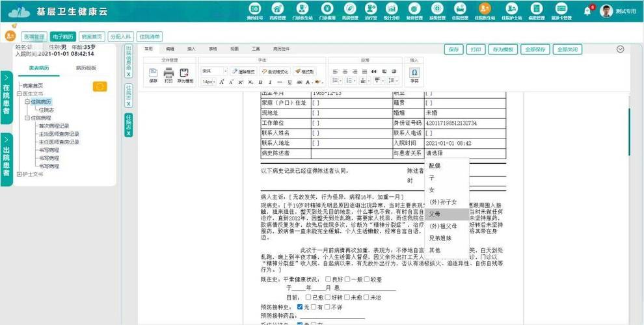
Task: Check the 未治 checkbox
Action: click(366, 297)
